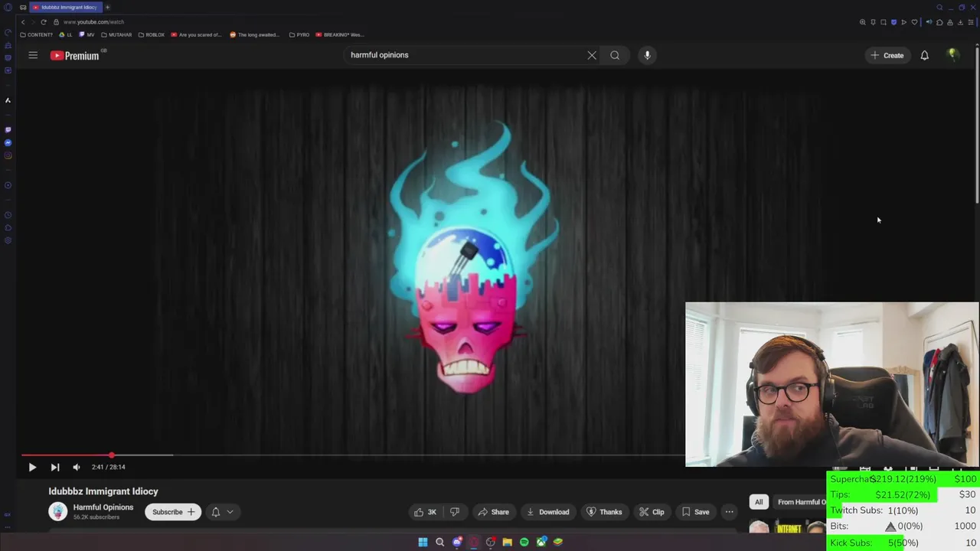Open the three-dot more actions menu

[729, 512]
